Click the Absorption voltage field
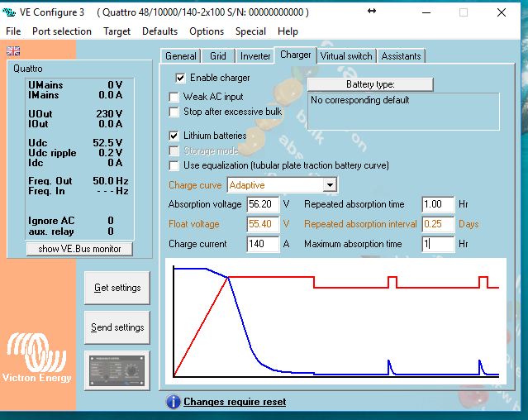Image resolution: width=528 pixels, height=420 pixels. [263, 204]
